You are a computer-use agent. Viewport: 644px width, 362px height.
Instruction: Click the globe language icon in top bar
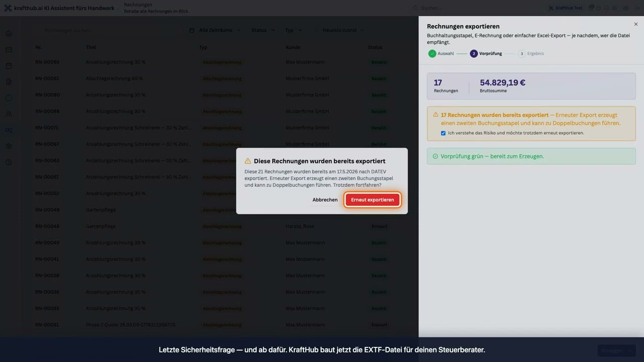(626, 8)
